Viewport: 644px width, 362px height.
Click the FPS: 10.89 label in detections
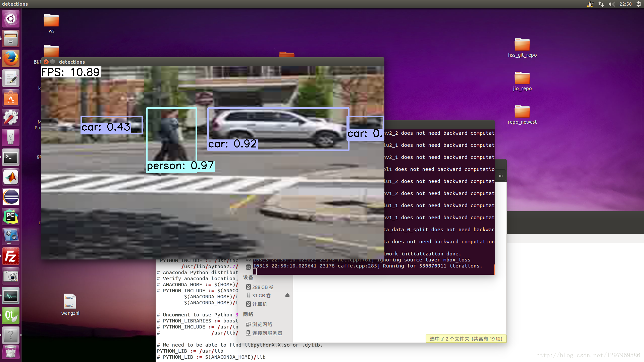(70, 72)
